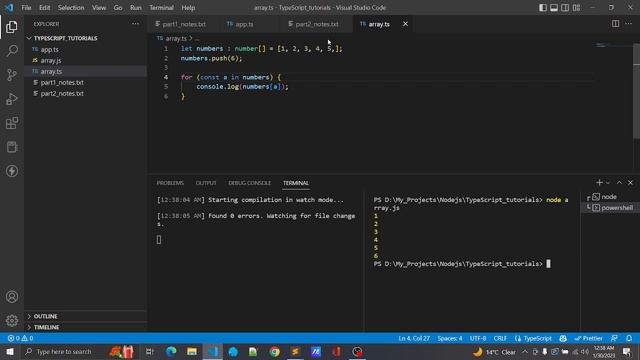Switch to the PROBLEMS panel tab
Image resolution: width=640 pixels, height=360 pixels.
point(170,183)
